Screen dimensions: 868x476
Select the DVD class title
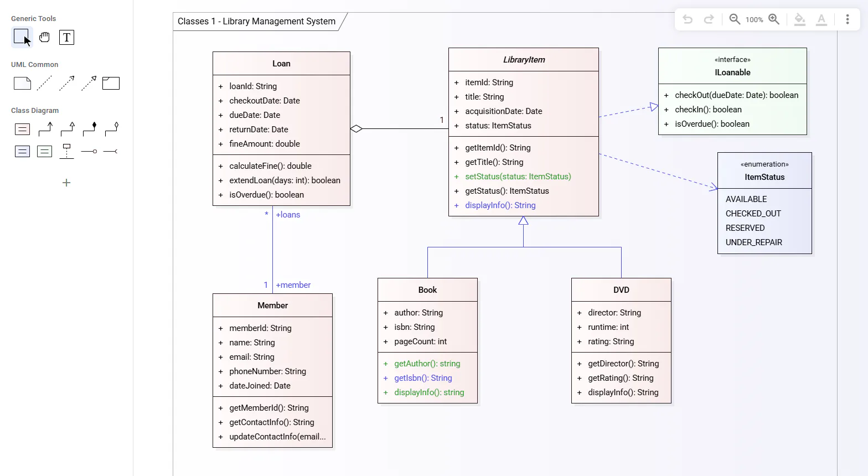621,290
